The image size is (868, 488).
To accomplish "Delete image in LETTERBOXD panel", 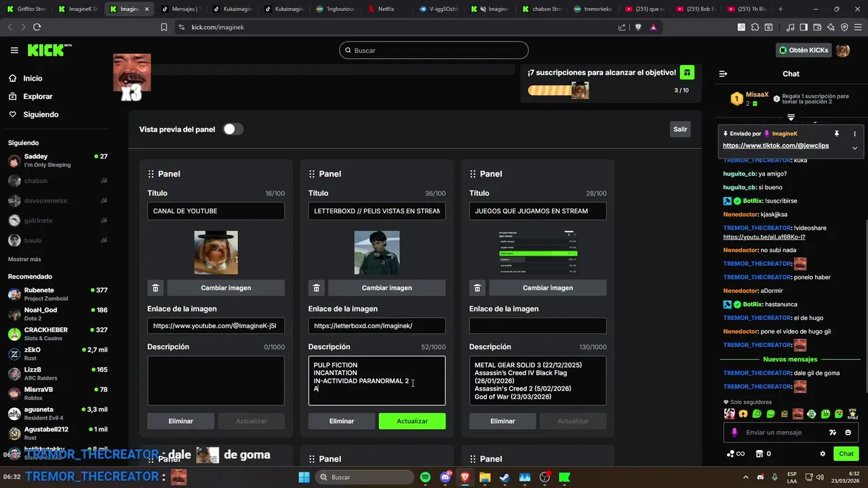I will [x=316, y=288].
